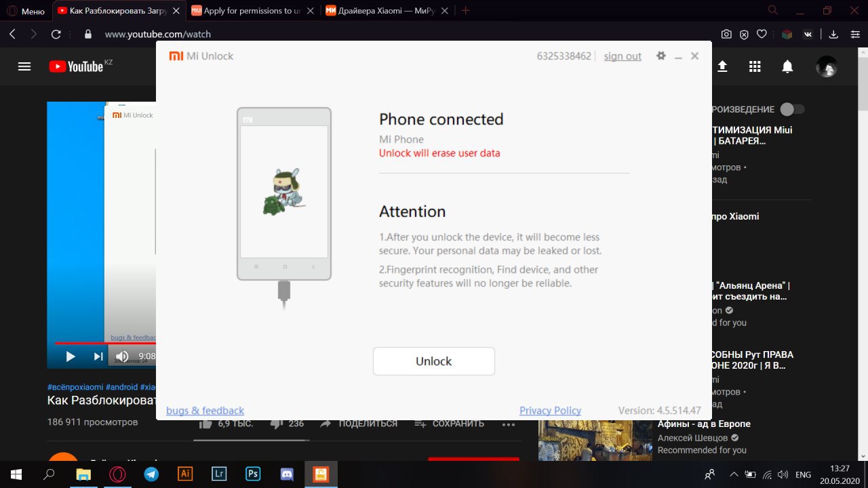The height and width of the screenshot is (488, 868).
Task: Open the Альянц Арена recommended video
Action: 749,291
